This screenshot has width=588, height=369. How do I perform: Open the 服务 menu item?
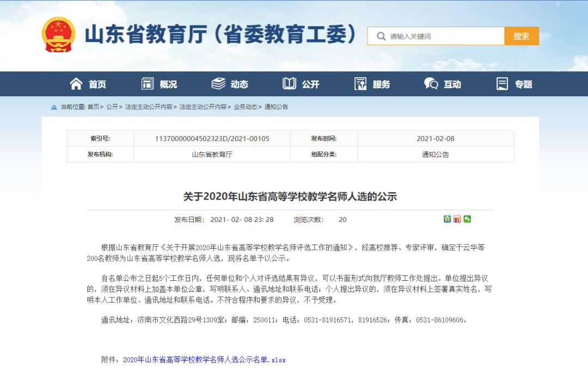(x=381, y=84)
